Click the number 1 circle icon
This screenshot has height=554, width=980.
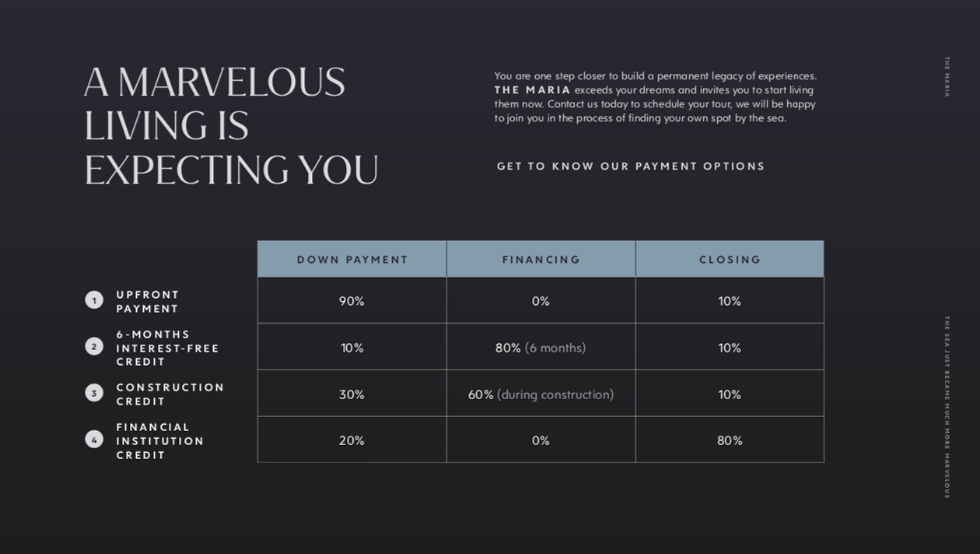(94, 300)
